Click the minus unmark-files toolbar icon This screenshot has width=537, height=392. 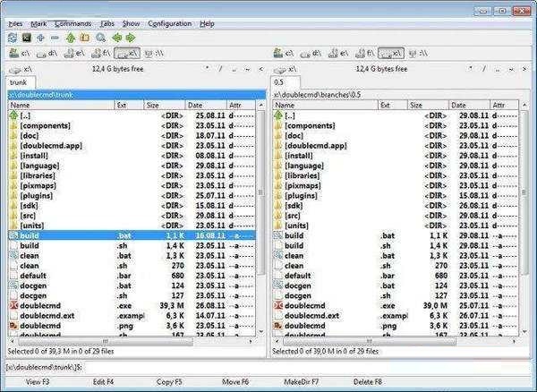coord(55,38)
